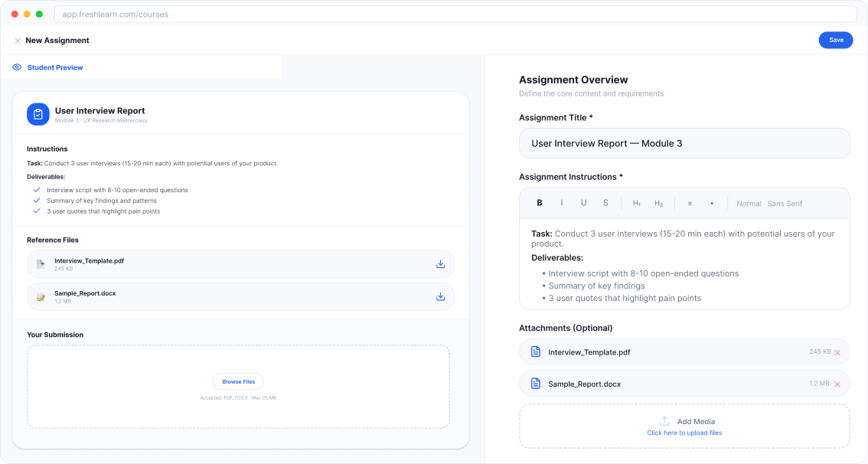Remove Interview_Template.pdf attachment with red X
Image resolution: width=868 pixels, height=464 pixels.
tap(837, 352)
